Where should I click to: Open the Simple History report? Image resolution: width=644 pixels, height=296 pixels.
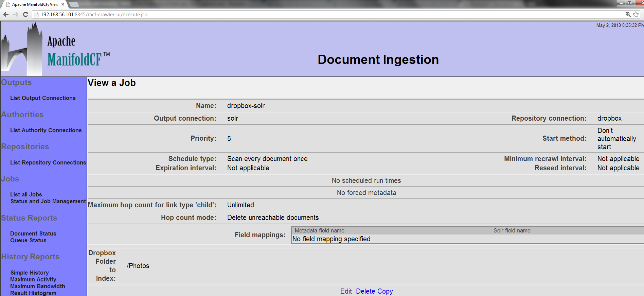[x=30, y=273]
